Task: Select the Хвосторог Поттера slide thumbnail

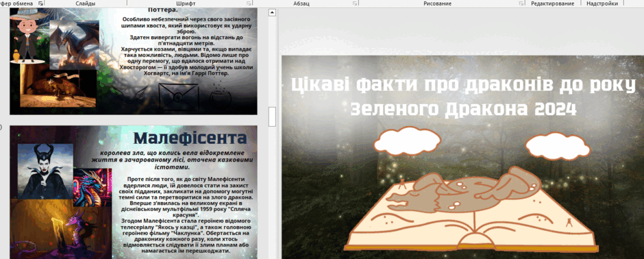Action: [x=134, y=61]
